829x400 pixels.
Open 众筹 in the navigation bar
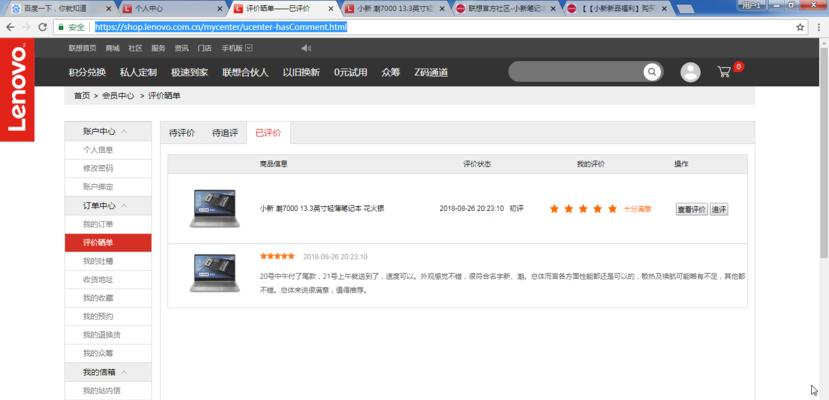(x=391, y=72)
